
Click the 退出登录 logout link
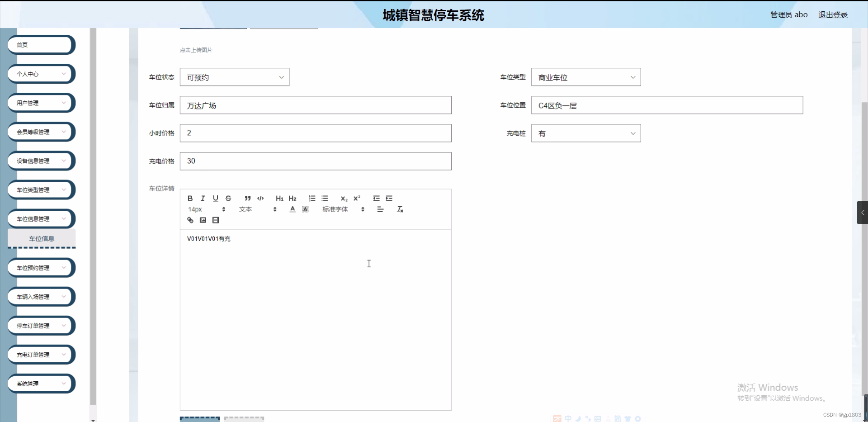pyautogui.click(x=833, y=14)
